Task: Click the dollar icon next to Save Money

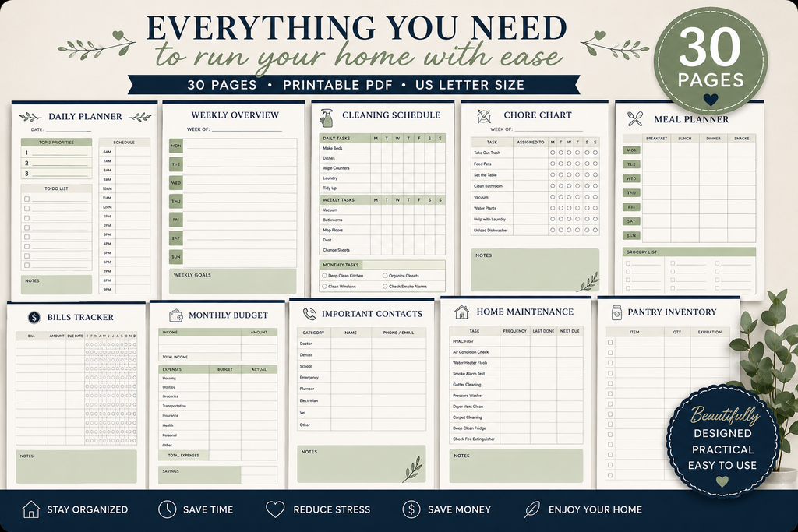Action: click(x=411, y=509)
